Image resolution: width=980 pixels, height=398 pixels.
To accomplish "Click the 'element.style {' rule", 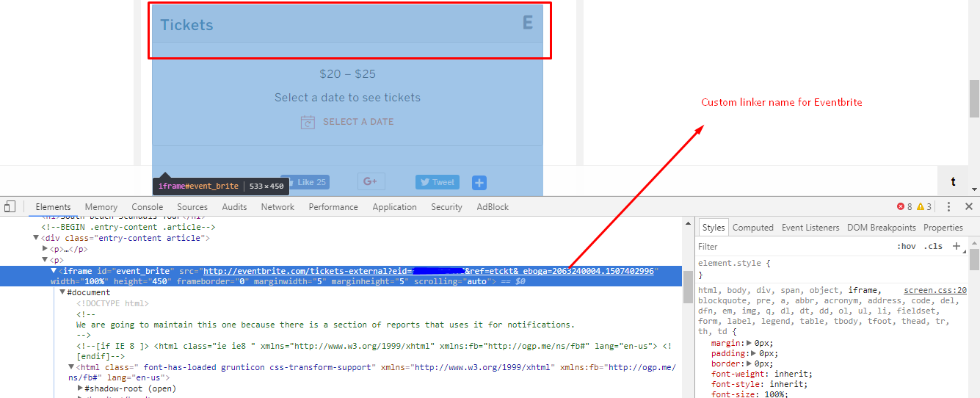I will tap(735, 263).
